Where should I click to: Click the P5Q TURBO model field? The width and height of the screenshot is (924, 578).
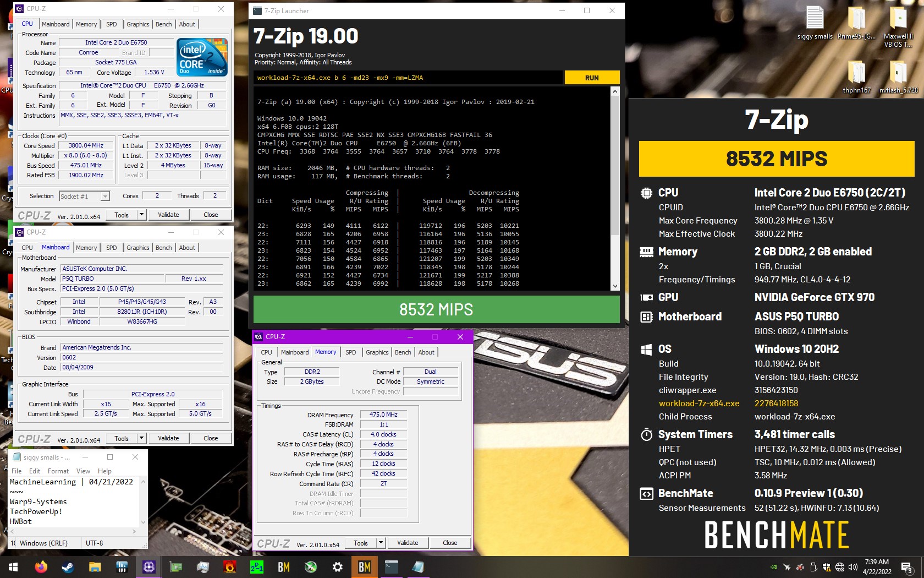point(112,279)
